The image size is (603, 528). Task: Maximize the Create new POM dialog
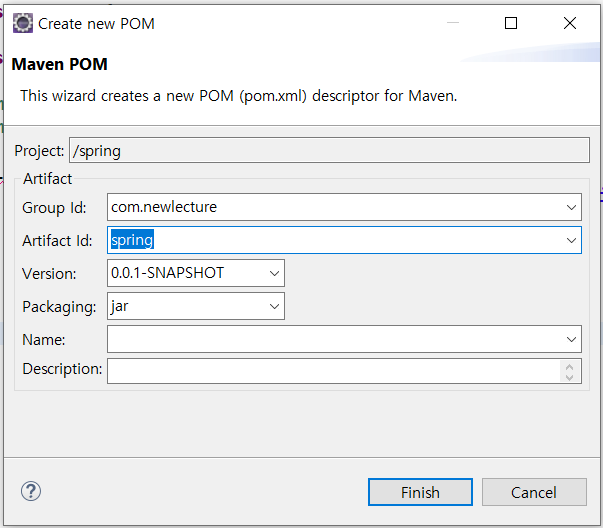pyautogui.click(x=511, y=23)
